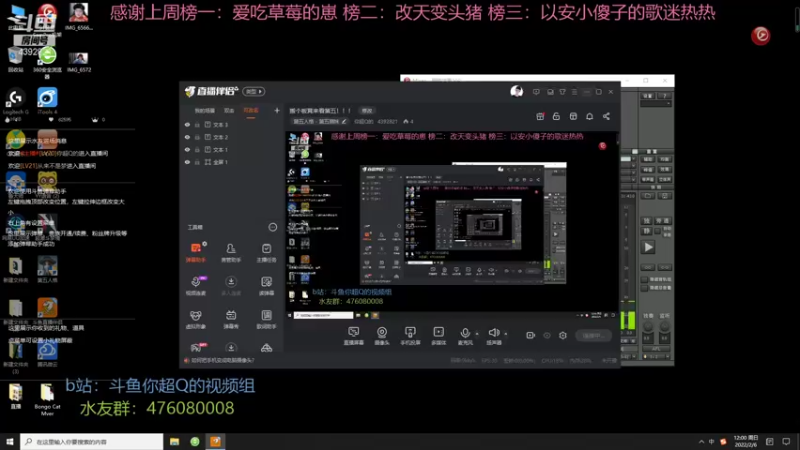
Task: Select the 文本 3 source row
Action: (232, 124)
